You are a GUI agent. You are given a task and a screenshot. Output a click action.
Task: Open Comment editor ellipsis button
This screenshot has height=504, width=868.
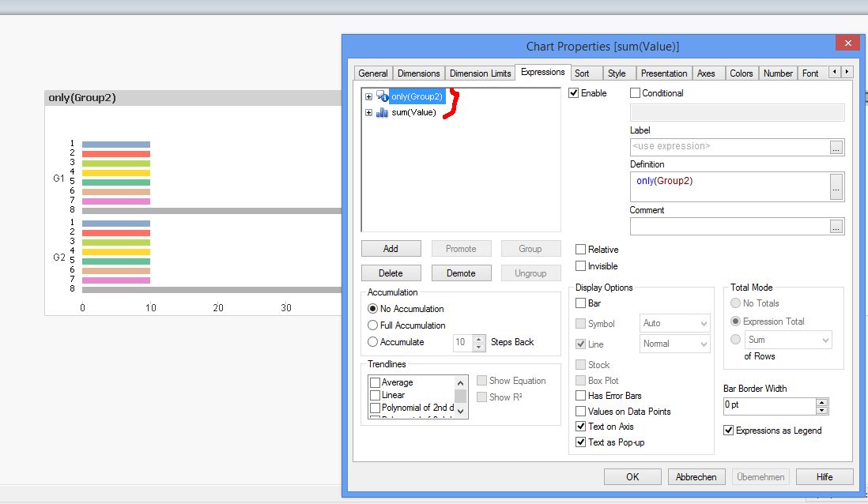click(836, 226)
